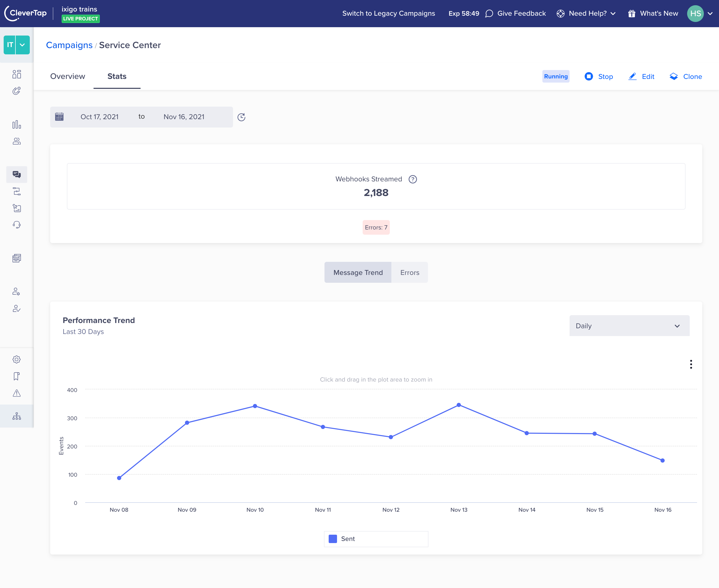Click the Nov 13 data point on chart
719x588 pixels.
click(x=459, y=405)
